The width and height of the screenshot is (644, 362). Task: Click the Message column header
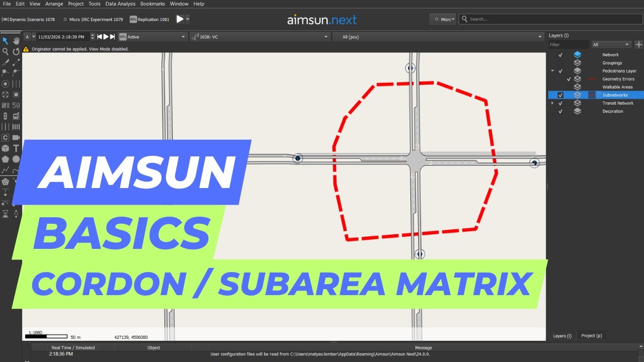click(x=423, y=347)
